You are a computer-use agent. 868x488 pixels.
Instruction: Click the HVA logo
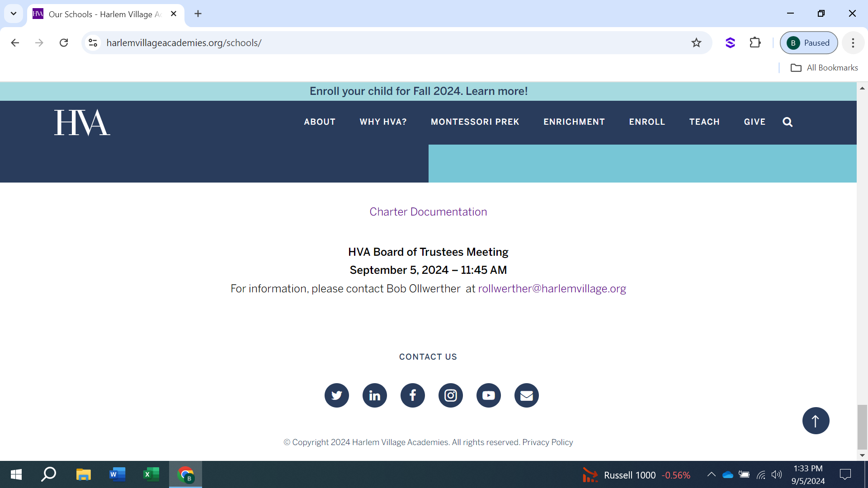point(82,122)
